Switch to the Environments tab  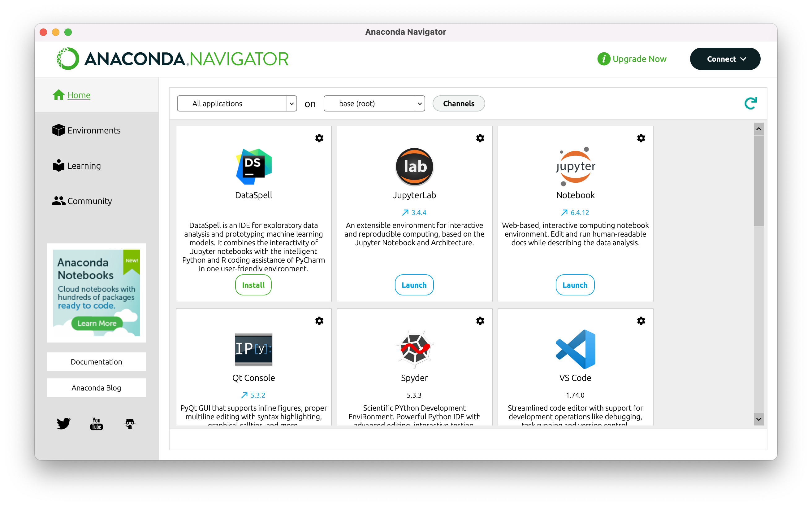coord(97,130)
